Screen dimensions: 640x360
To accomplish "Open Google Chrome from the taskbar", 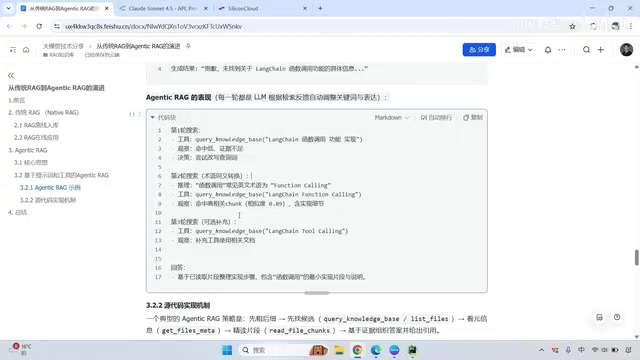I will point(357,350).
